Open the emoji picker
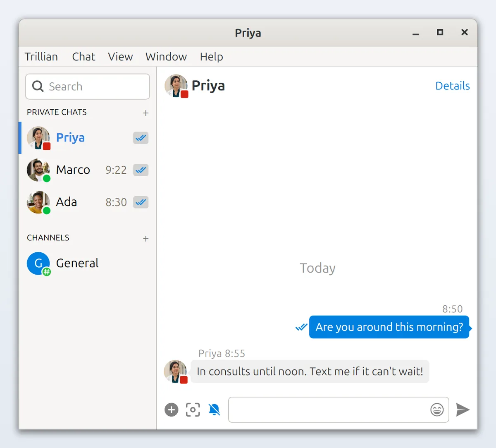This screenshot has width=496, height=448. 437,410
